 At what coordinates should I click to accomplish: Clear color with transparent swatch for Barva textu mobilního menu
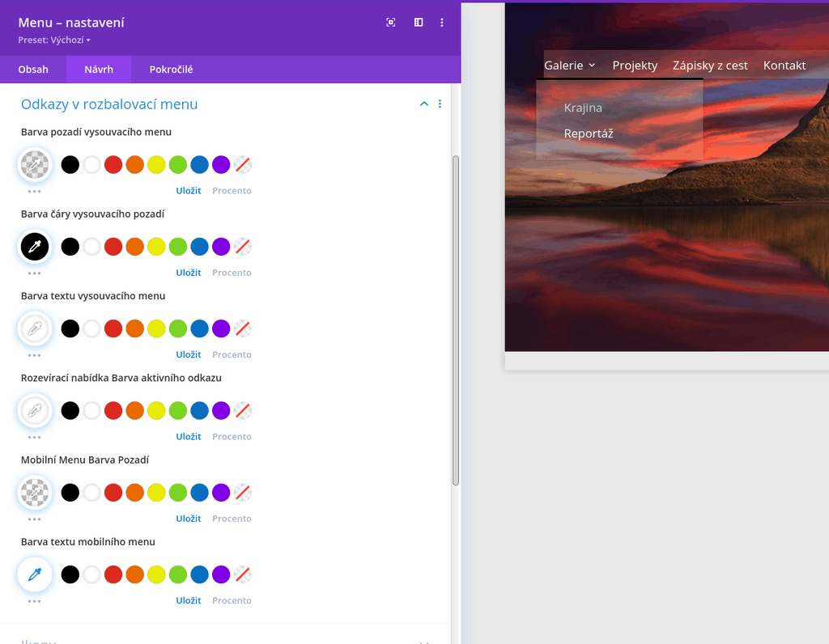pyautogui.click(x=243, y=574)
